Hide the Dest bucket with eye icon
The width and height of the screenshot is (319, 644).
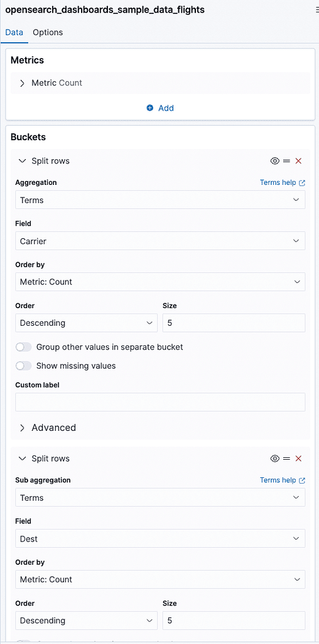(x=274, y=458)
